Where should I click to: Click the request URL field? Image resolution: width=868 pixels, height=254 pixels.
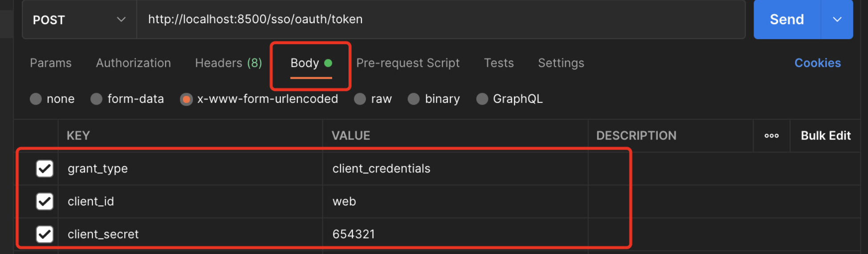coord(441,20)
